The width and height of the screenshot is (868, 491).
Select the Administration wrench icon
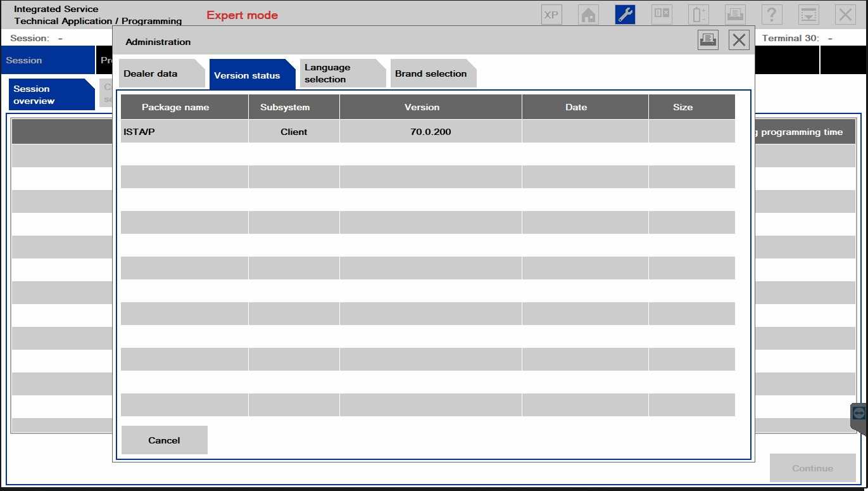coord(626,14)
